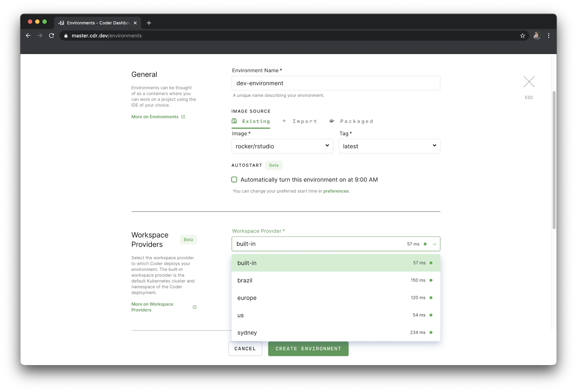Click the General section heading
The width and height of the screenshot is (577, 392).
pyautogui.click(x=144, y=75)
